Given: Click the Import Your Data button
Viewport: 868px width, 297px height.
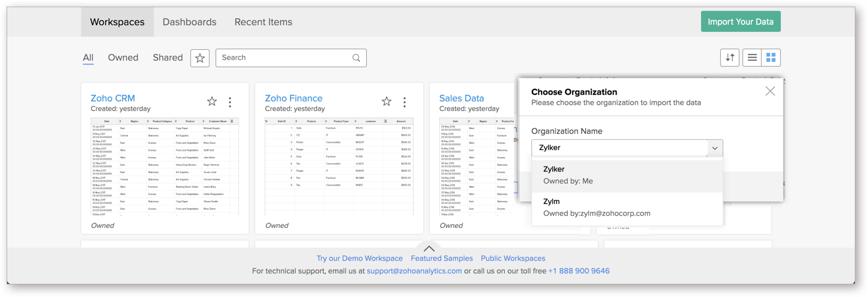Looking at the screenshot, I should click(740, 22).
